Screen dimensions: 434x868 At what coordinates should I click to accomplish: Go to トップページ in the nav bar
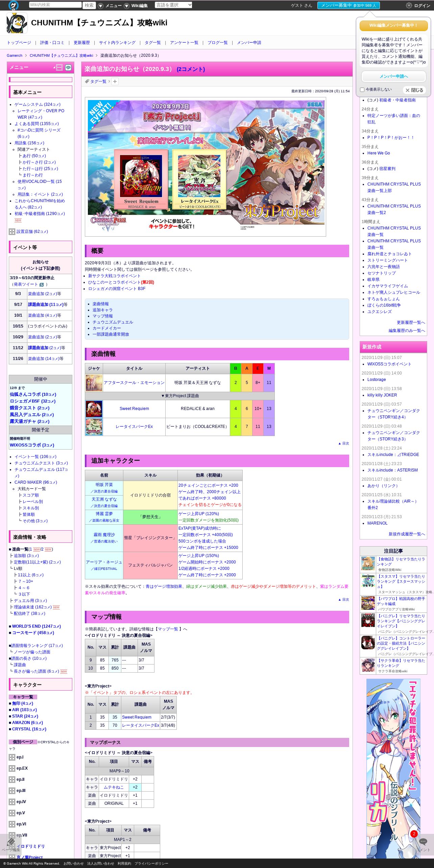[x=19, y=43]
